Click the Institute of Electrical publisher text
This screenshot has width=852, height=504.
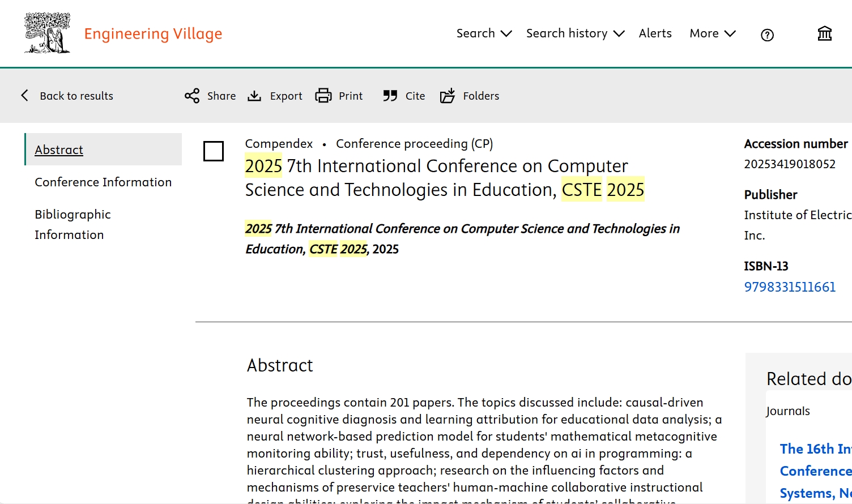(798, 225)
